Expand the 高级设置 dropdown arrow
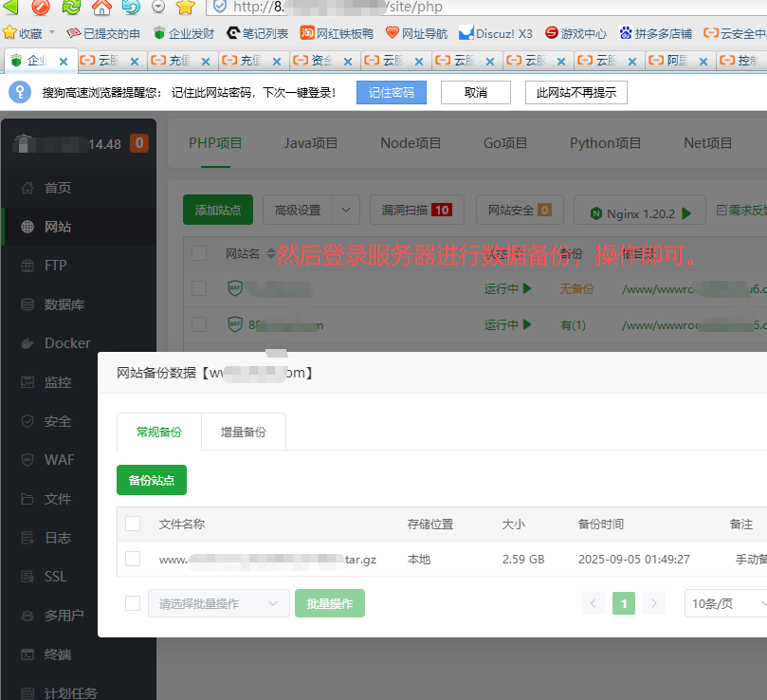767x700 pixels. pos(347,211)
